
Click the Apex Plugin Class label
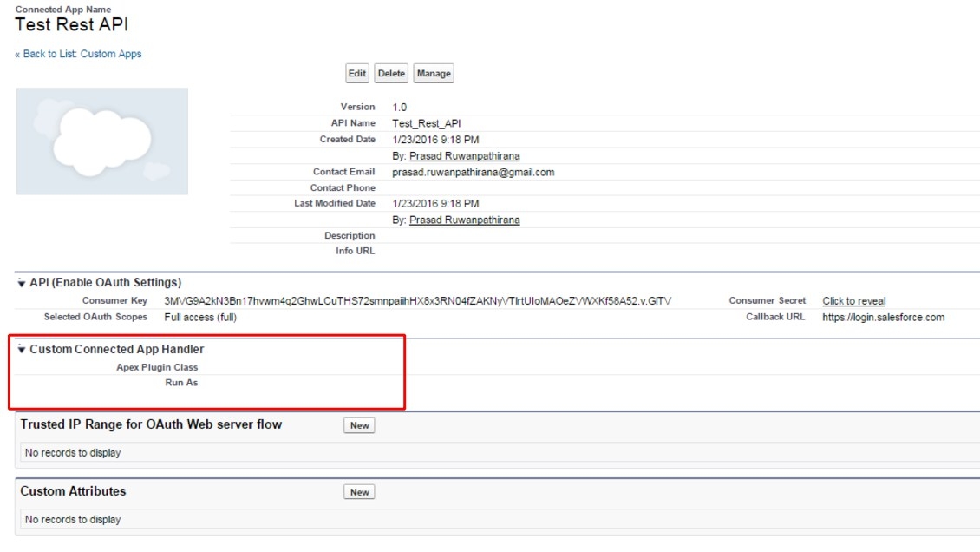pos(157,367)
